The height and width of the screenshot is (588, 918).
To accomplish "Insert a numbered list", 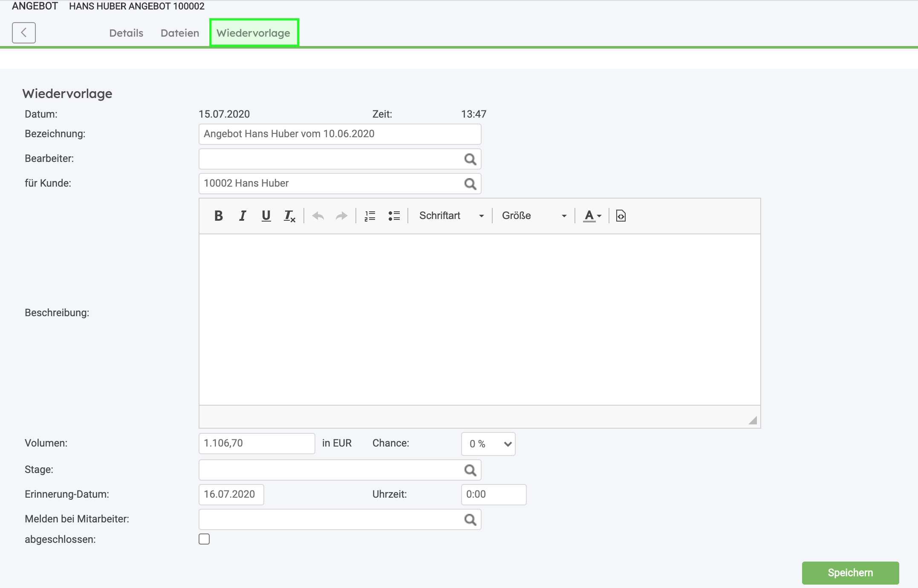I will 370,216.
